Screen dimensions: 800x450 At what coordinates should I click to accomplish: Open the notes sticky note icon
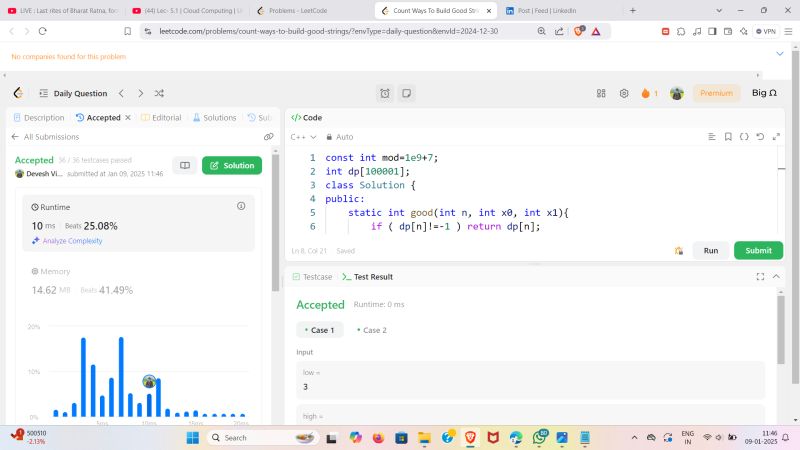[x=407, y=93]
